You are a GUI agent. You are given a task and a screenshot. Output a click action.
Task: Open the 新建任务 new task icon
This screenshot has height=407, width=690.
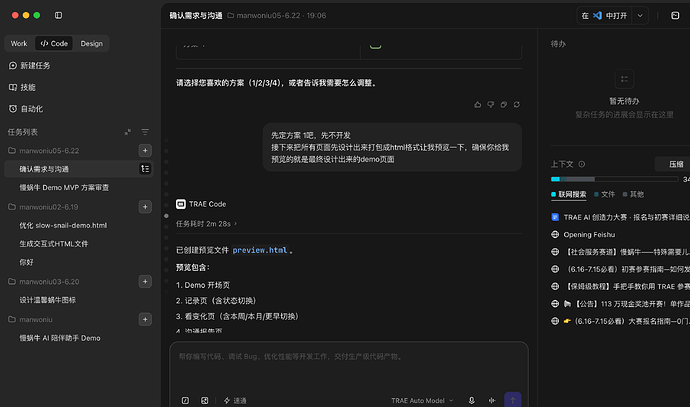coord(13,66)
